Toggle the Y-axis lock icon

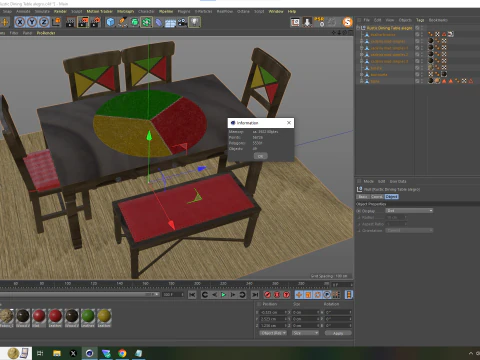[x=32, y=22]
